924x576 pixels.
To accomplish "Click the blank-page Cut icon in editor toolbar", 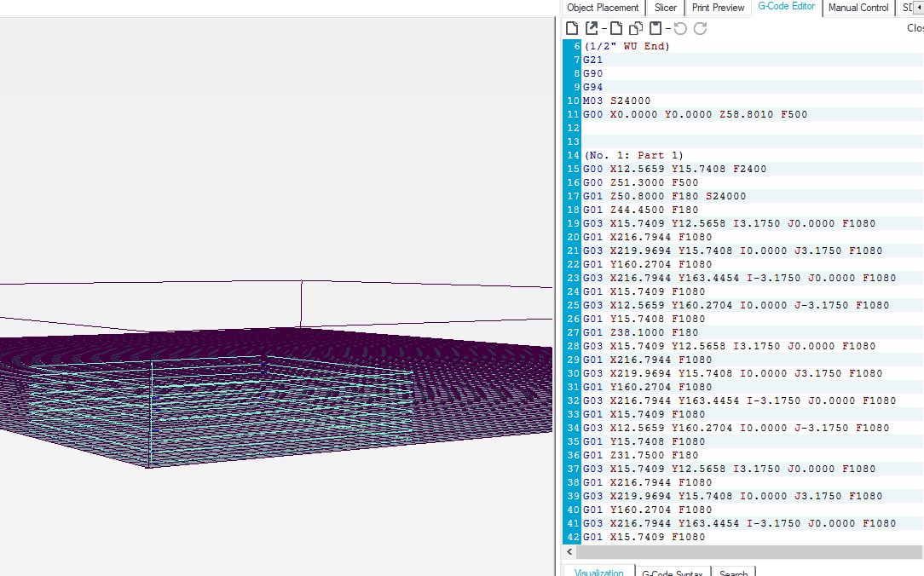I will (615, 28).
